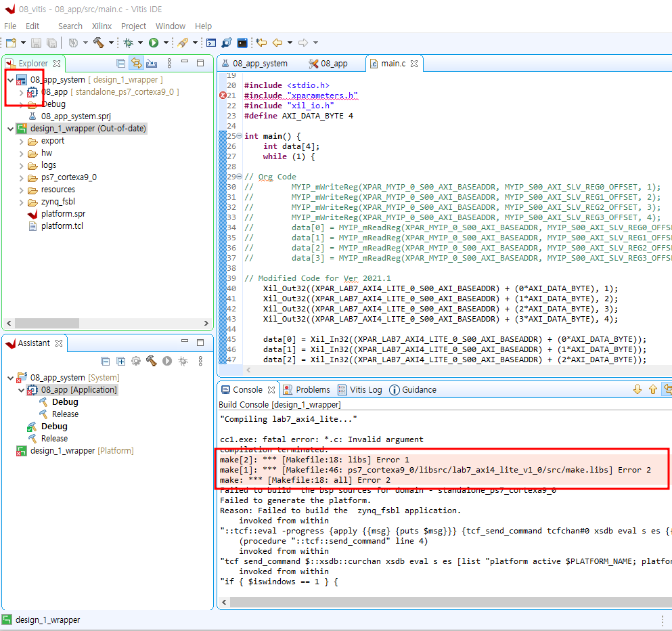
Task: Click the Debug bug toolbar icon
Action: pyautogui.click(x=128, y=43)
